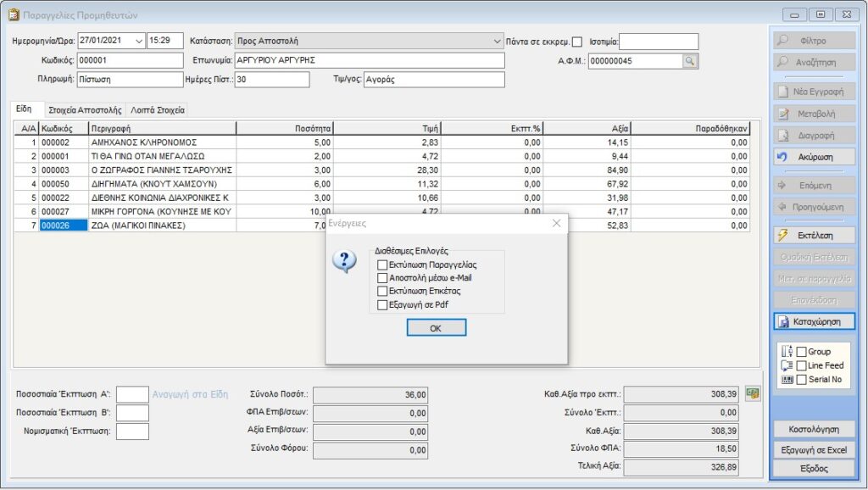Click the Ποσοστιαία Έκπτωση Β' field

132,413
